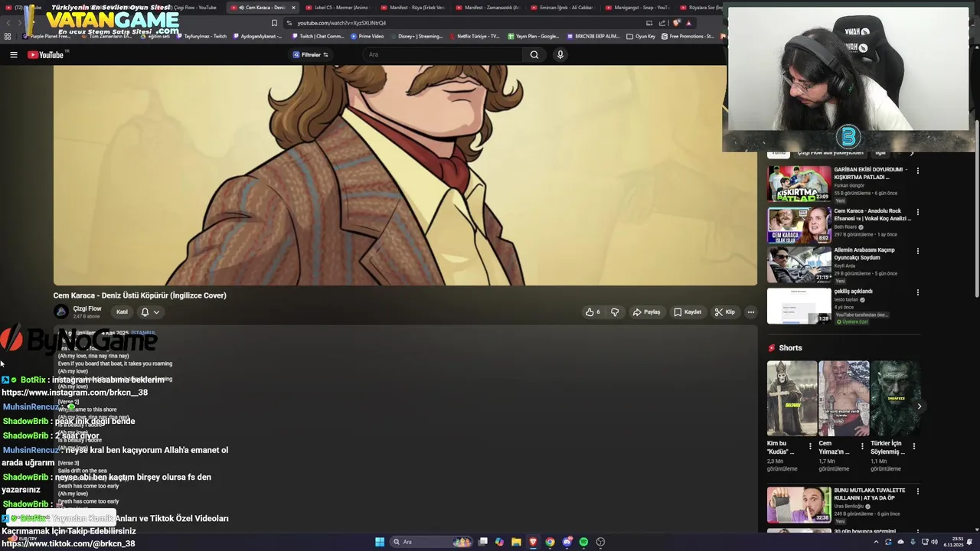Image resolution: width=980 pixels, height=551 pixels.
Task: Focus the YouTube search box
Action: [x=444, y=54]
